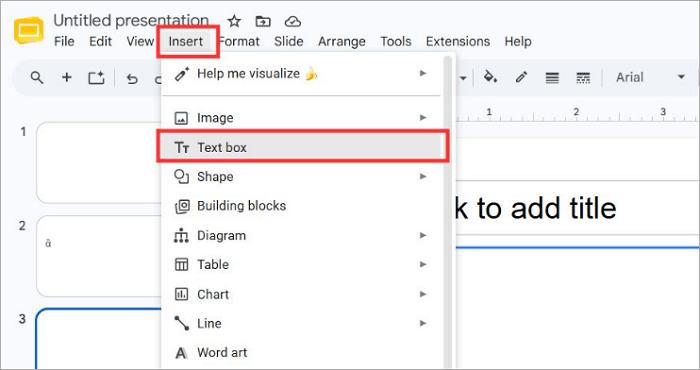Click the Help me visualize pen icon
700x370 pixels.
pos(181,74)
